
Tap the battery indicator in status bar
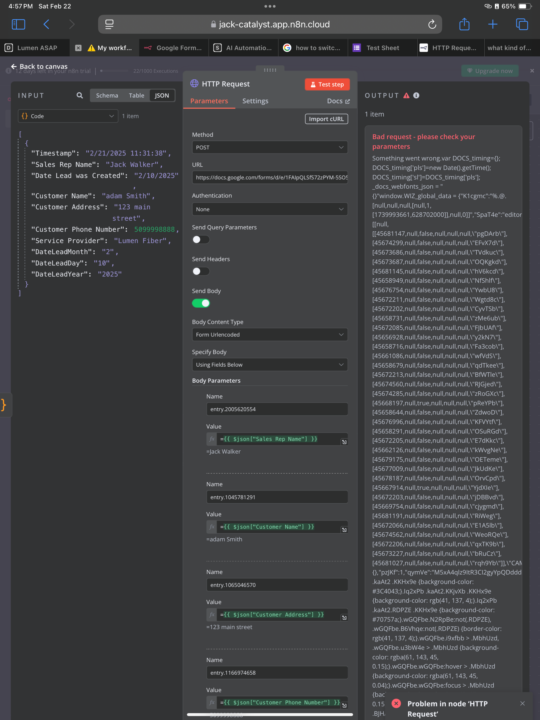[524, 6]
